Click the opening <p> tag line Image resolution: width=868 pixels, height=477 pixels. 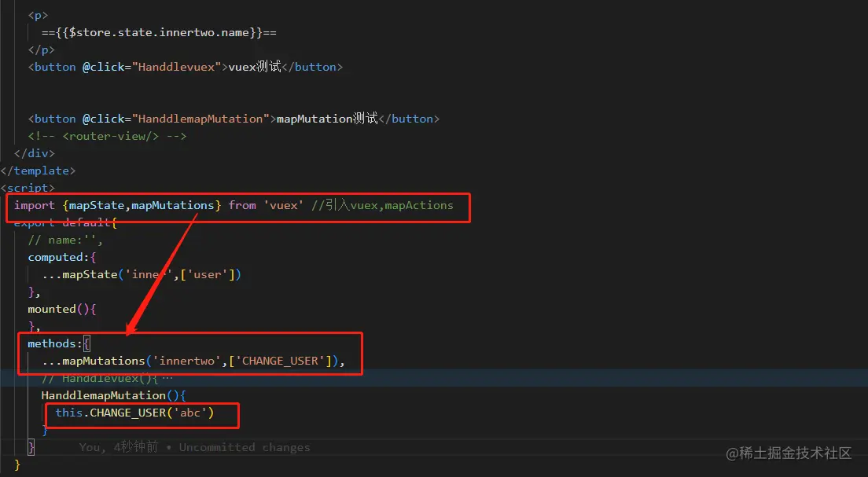(39, 16)
